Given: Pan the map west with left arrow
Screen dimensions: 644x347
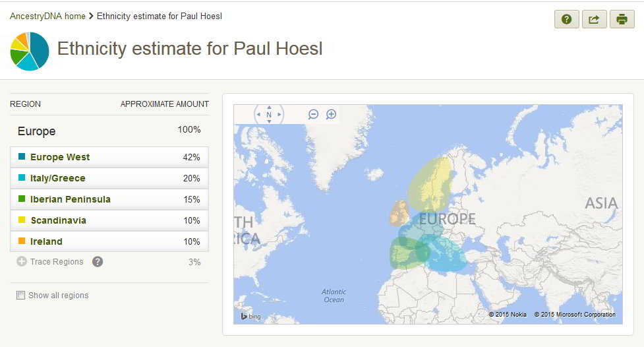Looking at the screenshot, I should [258, 115].
